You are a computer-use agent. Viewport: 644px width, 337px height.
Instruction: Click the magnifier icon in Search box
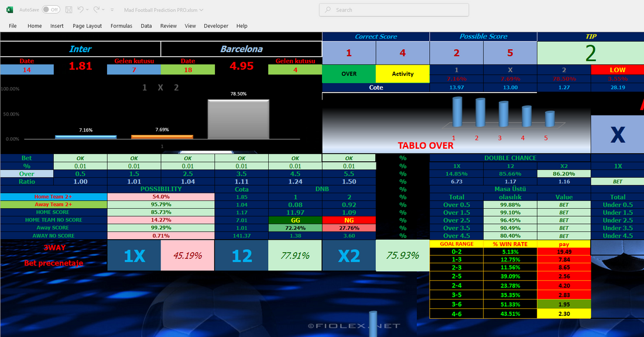(328, 10)
